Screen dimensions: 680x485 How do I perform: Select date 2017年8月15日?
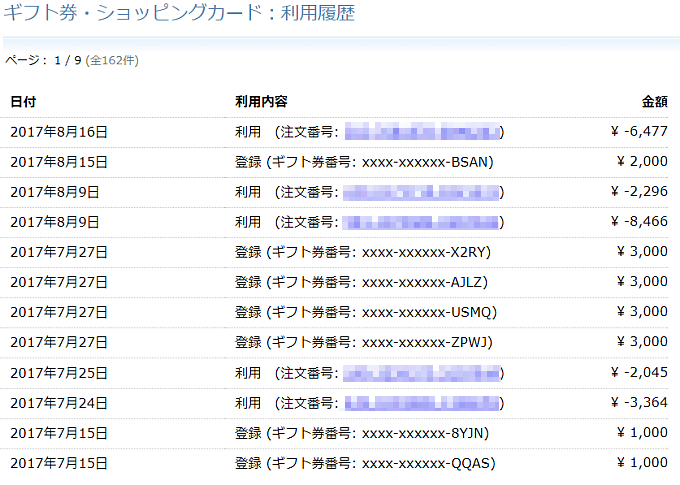[59, 162]
